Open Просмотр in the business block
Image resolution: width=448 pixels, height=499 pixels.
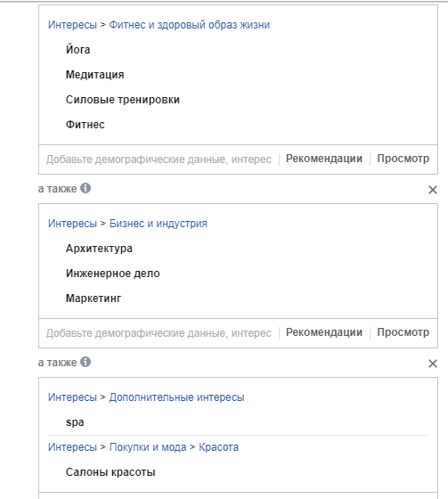403,332
